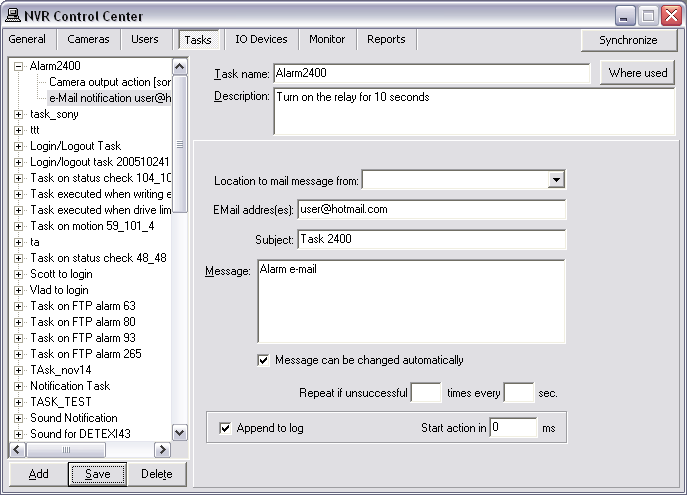Image resolution: width=687 pixels, height=495 pixels.
Task: Click the vertical scrollbar thumb in task list
Action: tap(180, 144)
